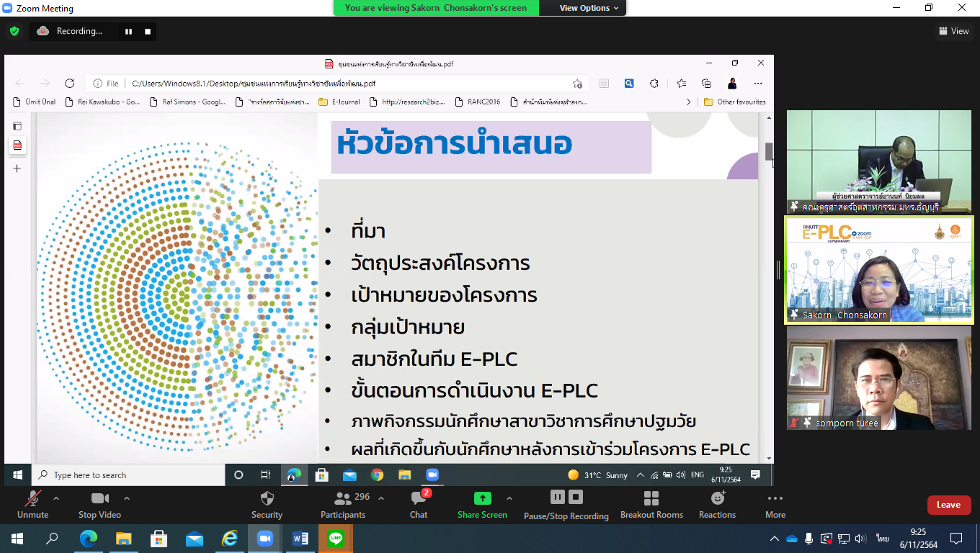Image resolution: width=980 pixels, height=553 pixels.
Task: Open Internet Explorer from bottom taskbar
Action: point(230,539)
